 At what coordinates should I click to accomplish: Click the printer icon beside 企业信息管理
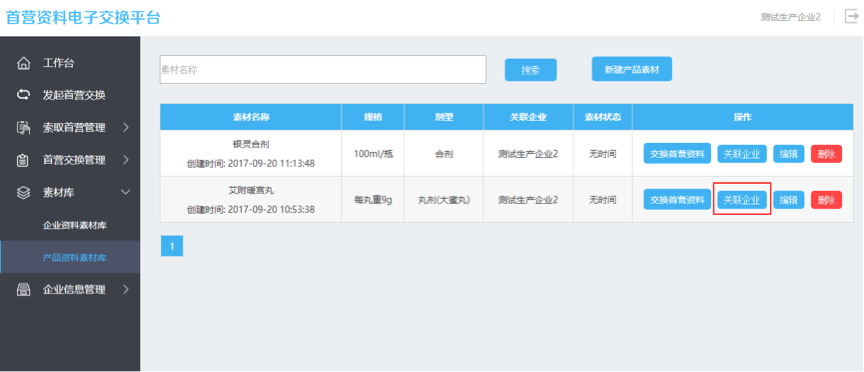pos(23,289)
